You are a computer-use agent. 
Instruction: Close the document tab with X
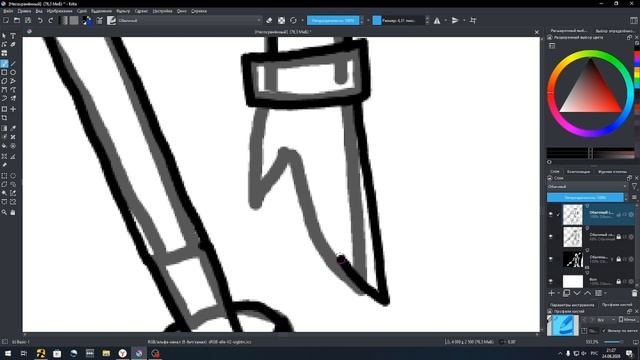[x=536, y=32]
